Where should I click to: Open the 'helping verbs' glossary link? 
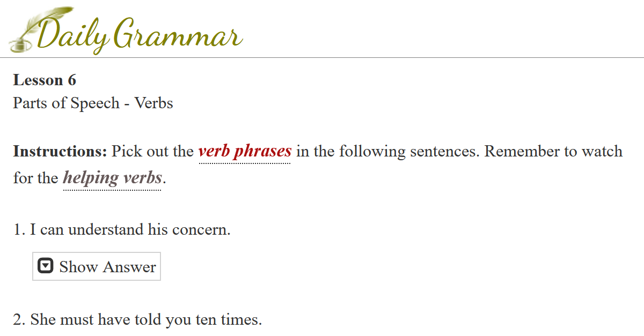(x=112, y=177)
